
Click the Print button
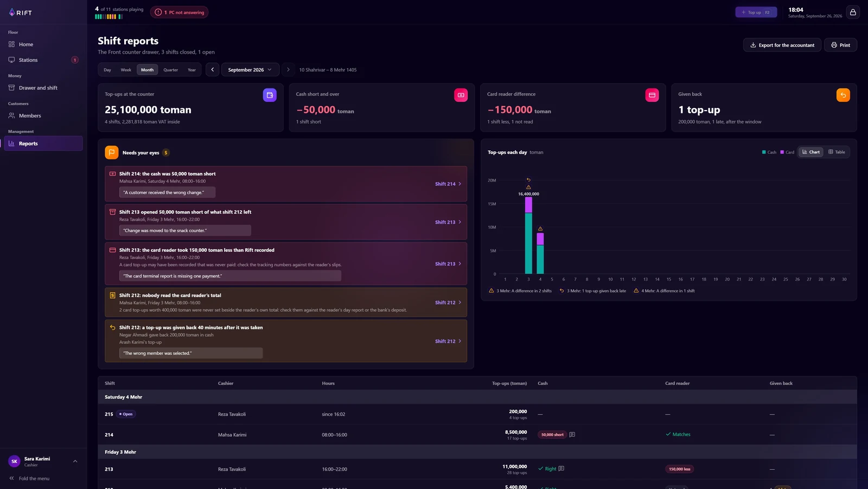(x=840, y=45)
